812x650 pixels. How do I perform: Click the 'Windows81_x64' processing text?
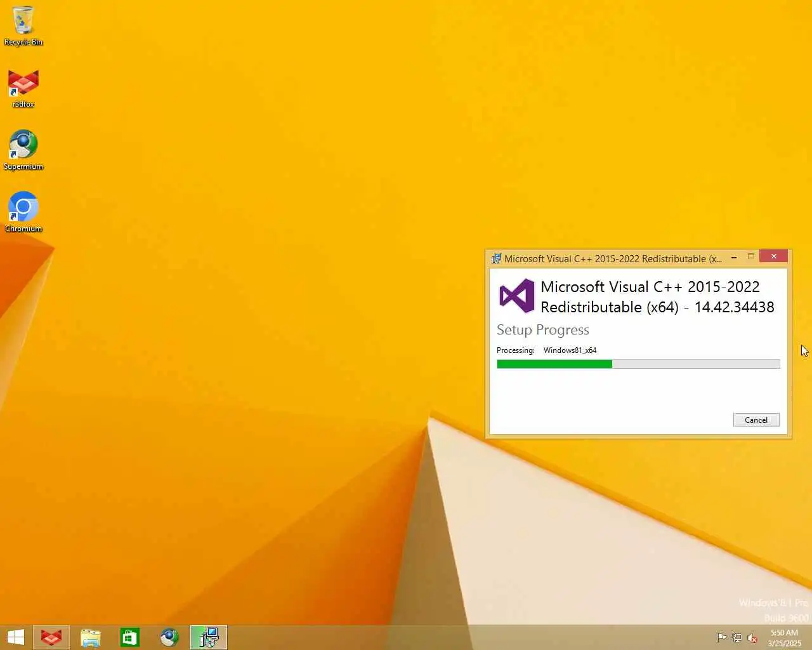pyautogui.click(x=570, y=350)
